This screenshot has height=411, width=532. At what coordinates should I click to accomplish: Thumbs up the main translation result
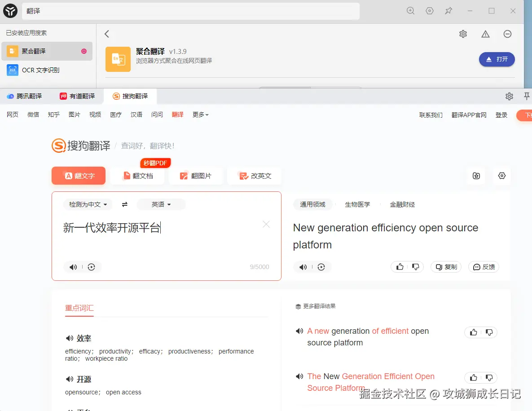point(400,267)
